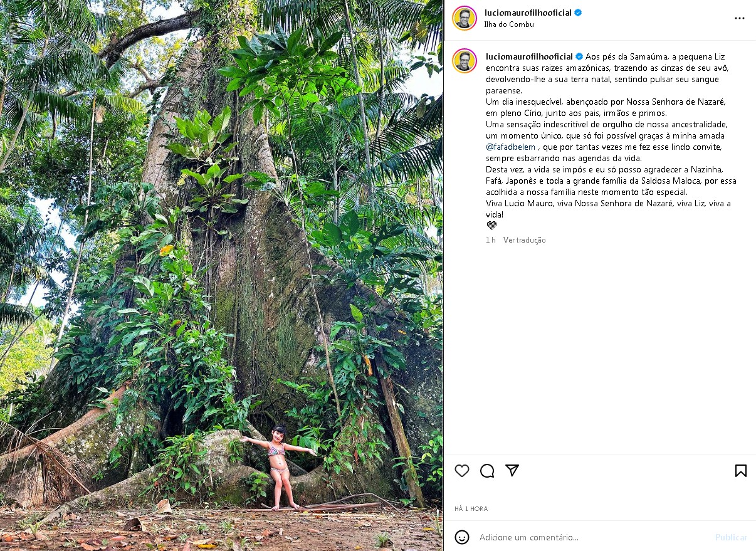Screen dimensions: 756x551
Task: Click the profile avatar in the post header
Action: point(465,18)
